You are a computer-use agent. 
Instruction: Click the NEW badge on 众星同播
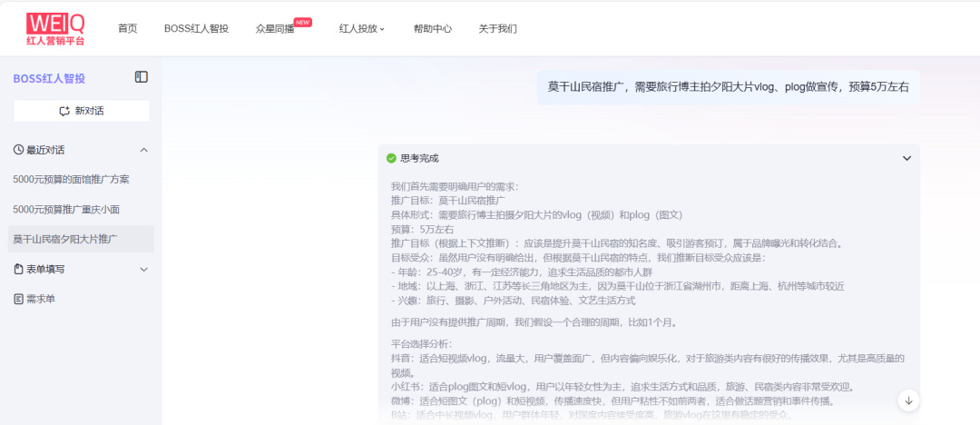point(303,22)
